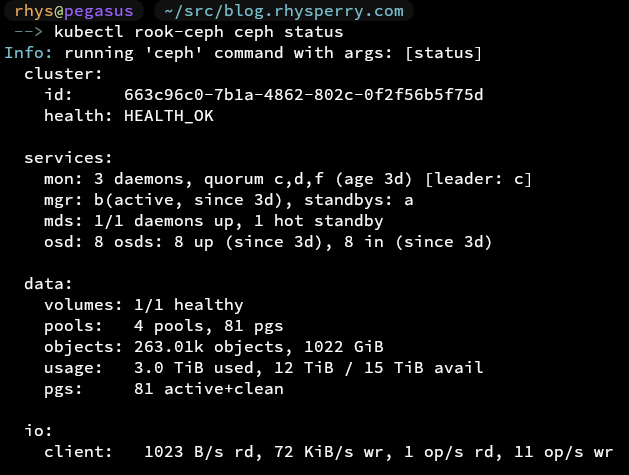Viewport: 629px width, 475px height.
Task: Click the client: io throughput line
Action: (329, 452)
